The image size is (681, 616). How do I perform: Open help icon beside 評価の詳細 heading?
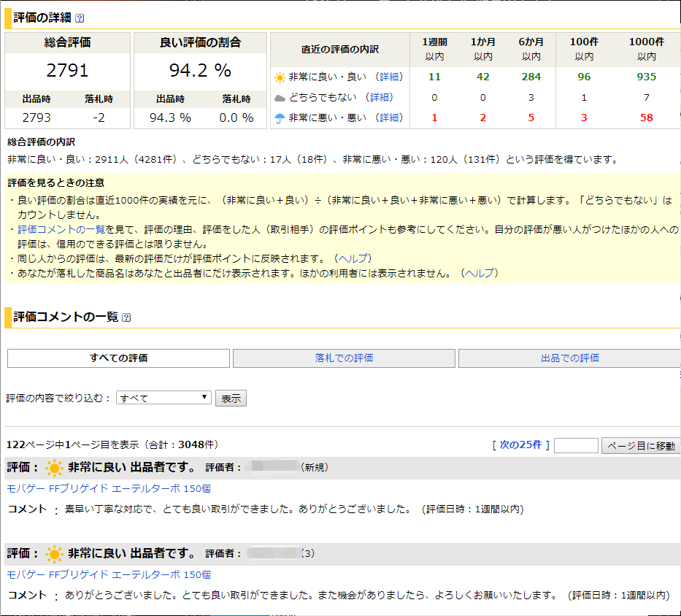coord(80,18)
